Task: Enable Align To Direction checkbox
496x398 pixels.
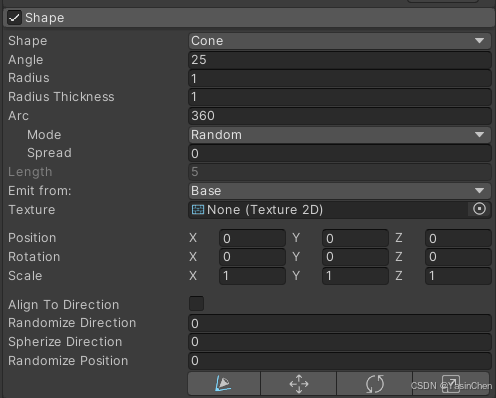Action: pos(196,304)
